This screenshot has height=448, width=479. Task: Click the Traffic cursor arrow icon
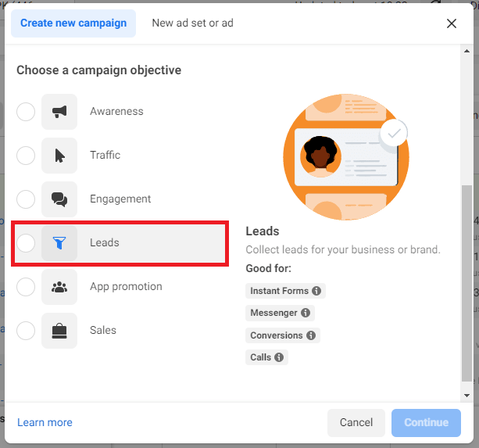click(x=59, y=156)
